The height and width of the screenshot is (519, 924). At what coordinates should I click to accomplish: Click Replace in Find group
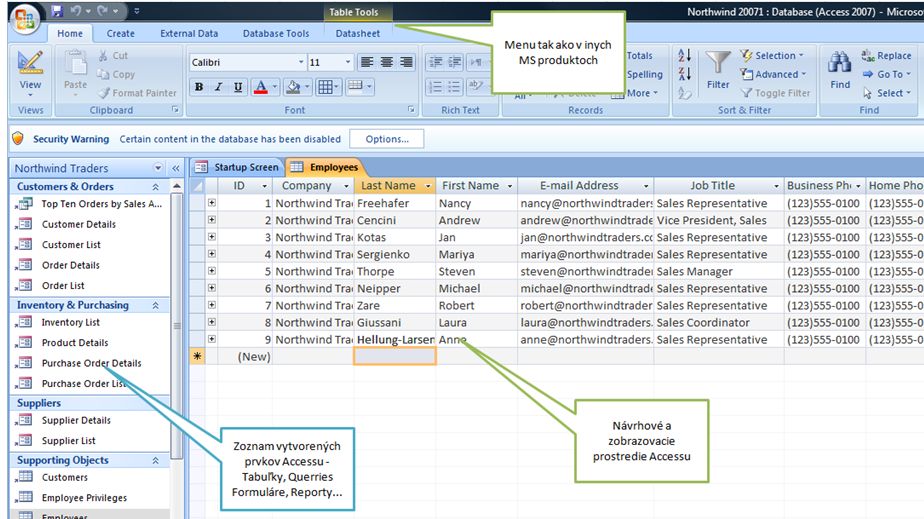886,55
